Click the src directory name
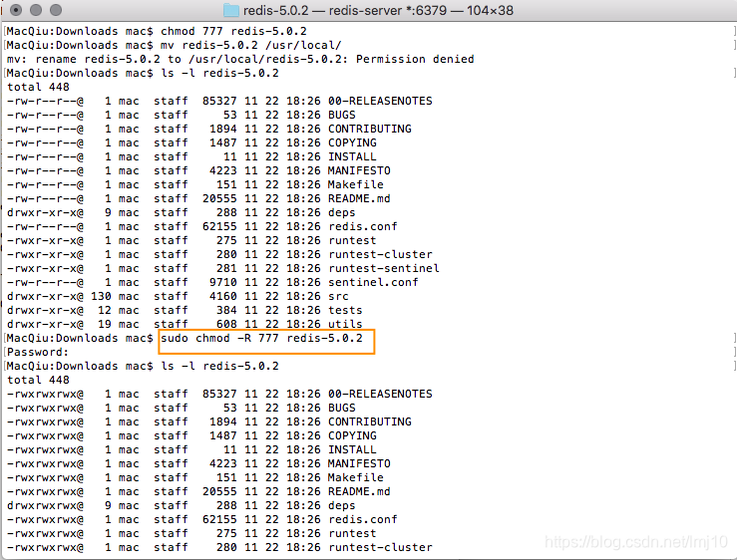Screen dimensions: 737x560 [338, 297]
